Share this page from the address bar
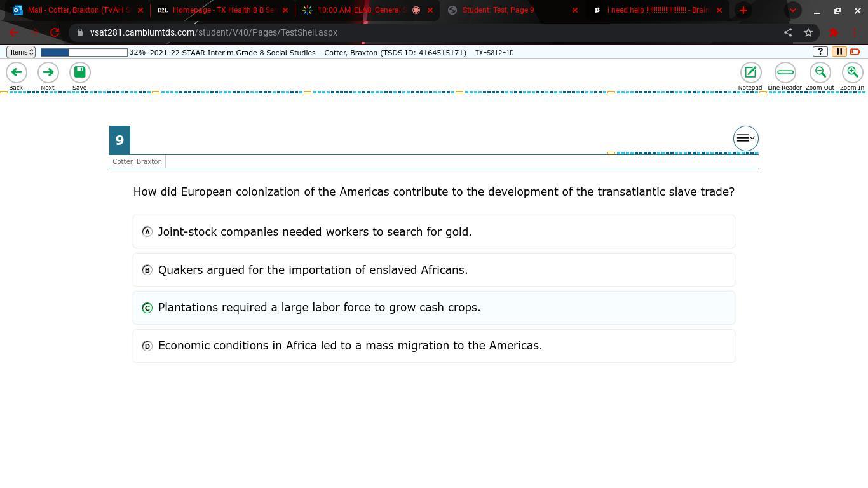 [788, 32]
